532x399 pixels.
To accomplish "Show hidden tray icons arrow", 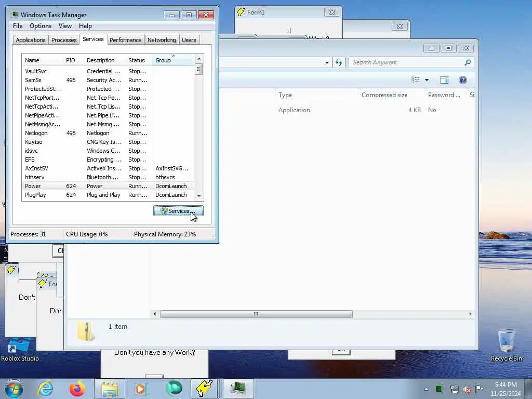I will [426, 389].
